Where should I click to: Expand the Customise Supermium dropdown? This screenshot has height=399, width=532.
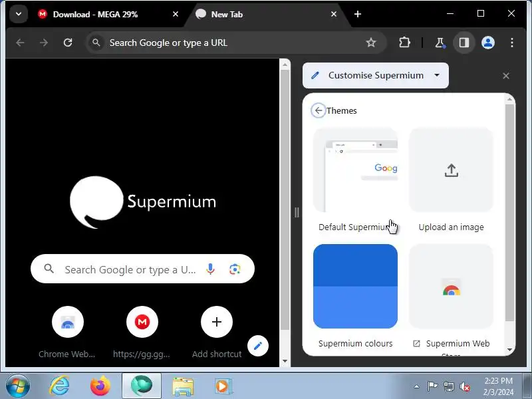[x=375, y=75]
